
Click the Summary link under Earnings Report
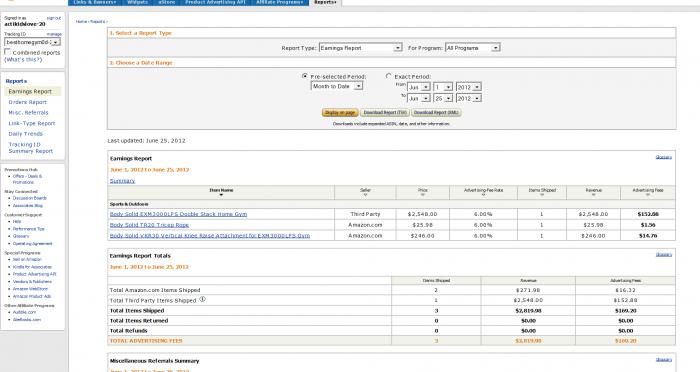point(122,181)
